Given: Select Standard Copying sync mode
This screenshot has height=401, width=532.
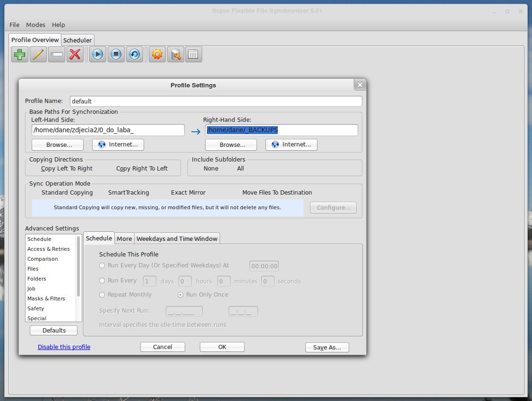Looking at the screenshot, I should (67, 192).
